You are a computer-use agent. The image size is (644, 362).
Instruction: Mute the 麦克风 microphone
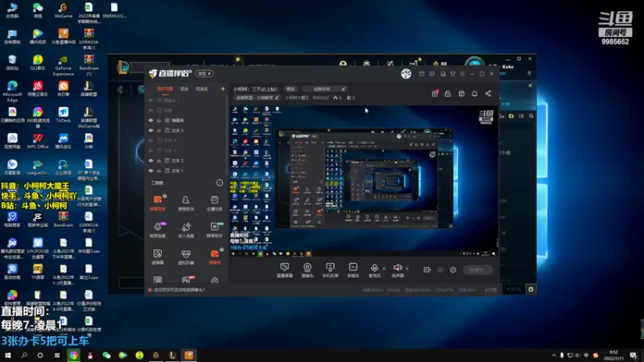click(x=374, y=270)
